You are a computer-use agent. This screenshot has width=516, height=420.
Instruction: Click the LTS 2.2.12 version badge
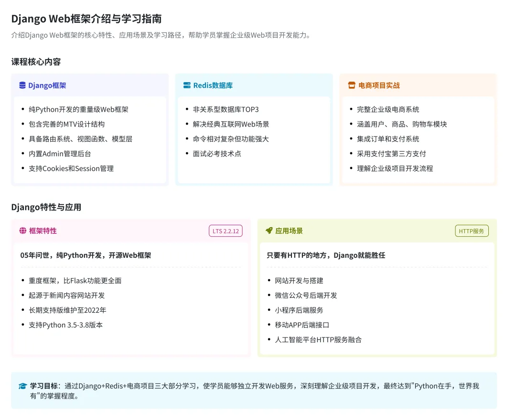(x=226, y=231)
